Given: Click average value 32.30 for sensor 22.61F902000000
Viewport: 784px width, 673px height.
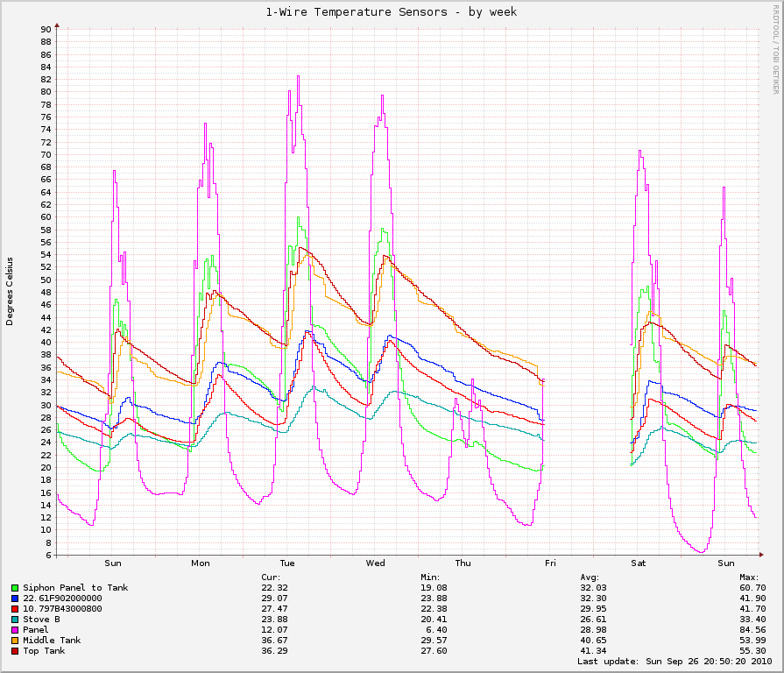Looking at the screenshot, I should tap(594, 599).
